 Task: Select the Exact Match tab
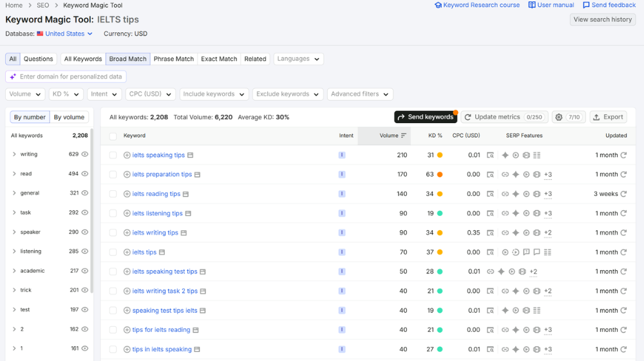coord(219,59)
